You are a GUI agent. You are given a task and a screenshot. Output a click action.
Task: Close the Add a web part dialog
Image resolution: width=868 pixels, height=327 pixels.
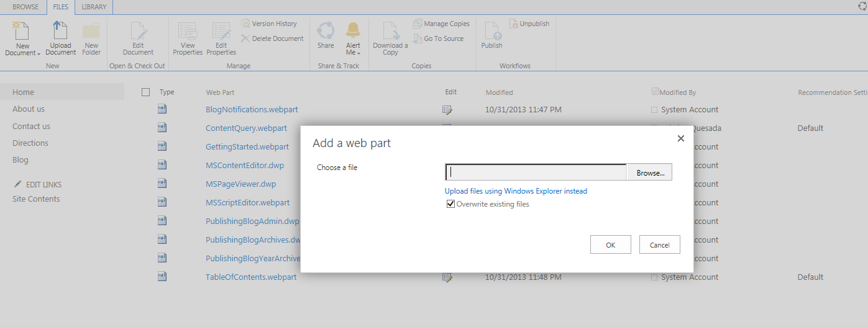pos(680,138)
